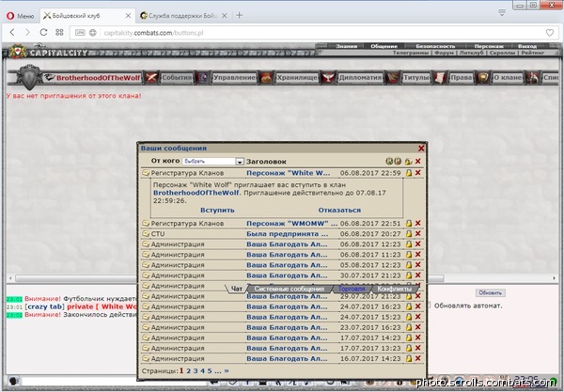Switch to the Бойцовский клуб browser tab
The width and height of the screenshot is (564, 392).
click(x=87, y=16)
